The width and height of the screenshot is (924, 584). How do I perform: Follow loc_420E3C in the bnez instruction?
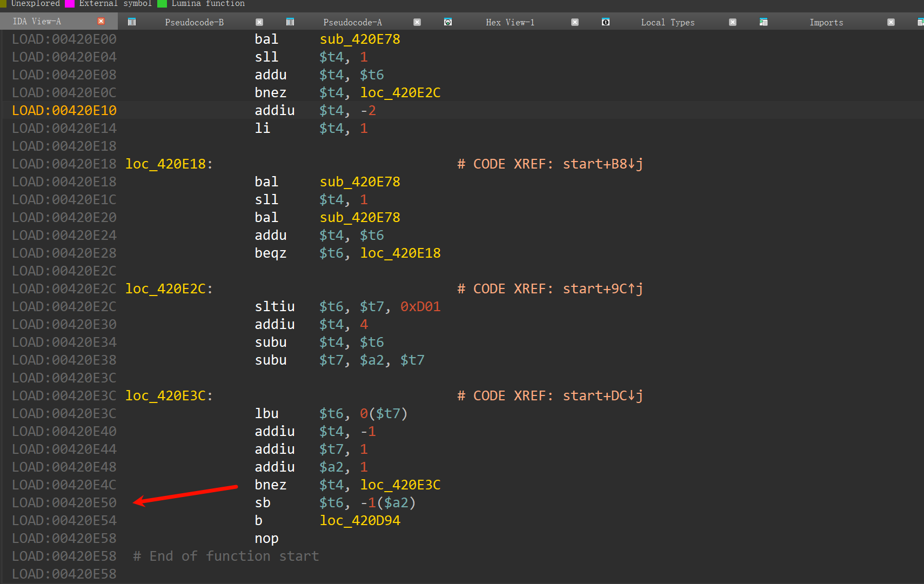(400, 485)
